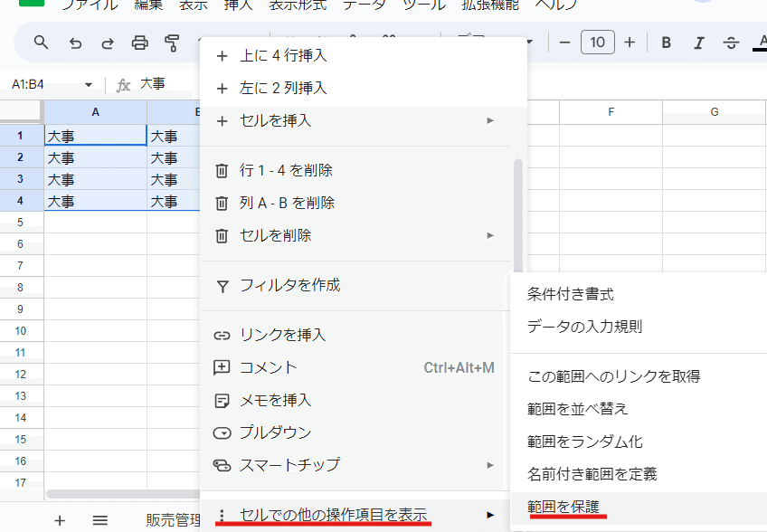Open the データ menu
Image resolution: width=767 pixels, height=532 pixels.
[x=365, y=5]
